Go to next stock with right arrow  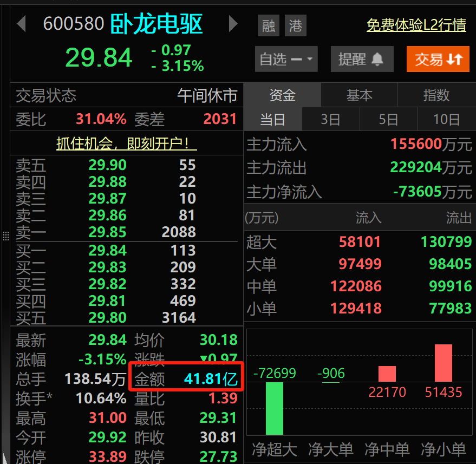point(233,24)
